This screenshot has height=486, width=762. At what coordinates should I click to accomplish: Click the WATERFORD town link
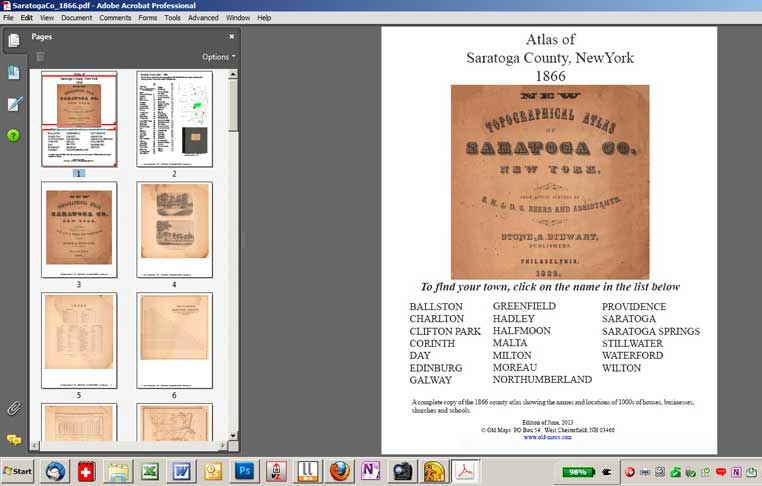click(x=632, y=356)
